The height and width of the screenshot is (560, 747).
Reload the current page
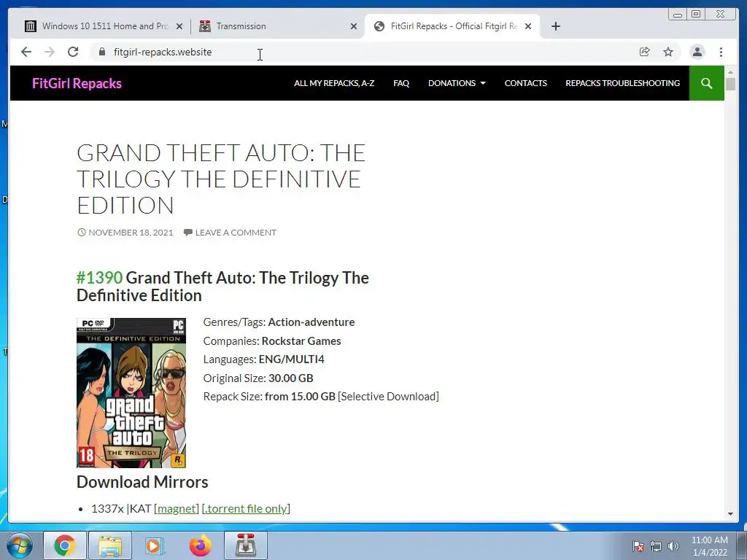[73, 52]
